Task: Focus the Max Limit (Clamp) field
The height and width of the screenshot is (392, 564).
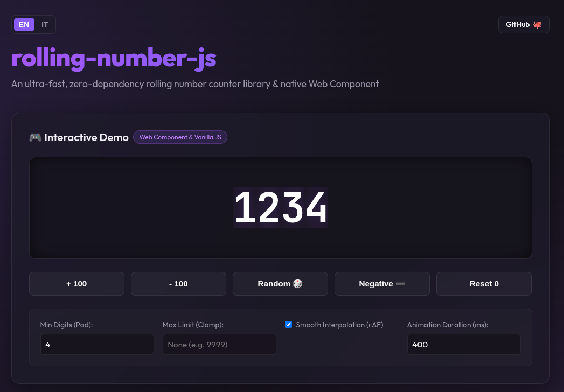Action: [219, 345]
